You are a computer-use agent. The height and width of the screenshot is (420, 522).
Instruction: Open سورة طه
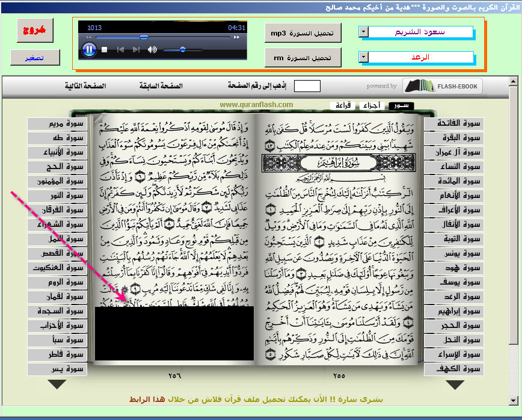[x=57, y=138]
